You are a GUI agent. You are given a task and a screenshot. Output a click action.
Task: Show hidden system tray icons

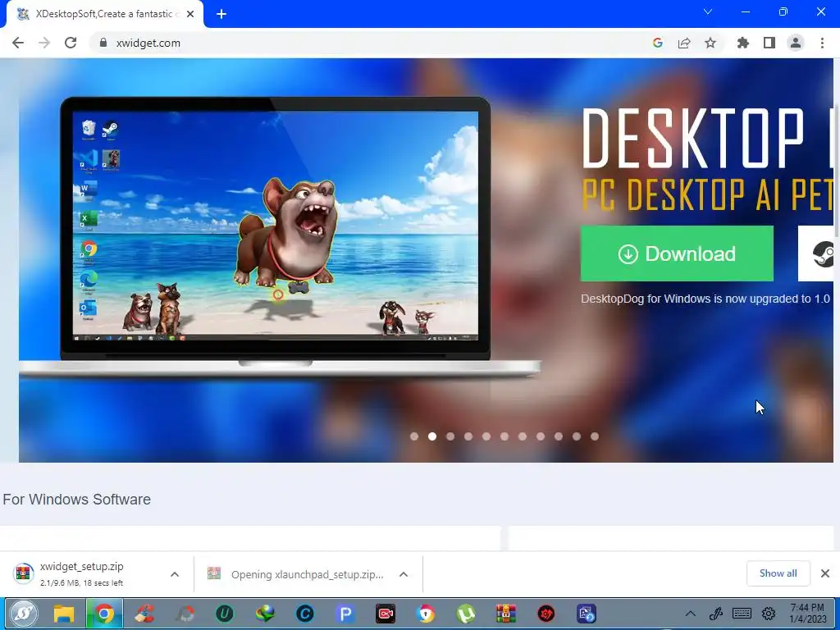coord(691,614)
